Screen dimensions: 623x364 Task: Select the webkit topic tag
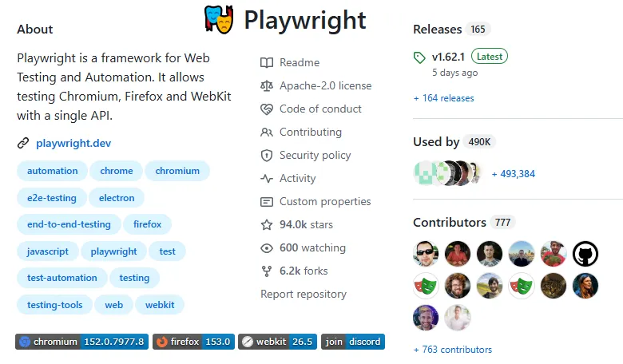click(x=160, y=305)
